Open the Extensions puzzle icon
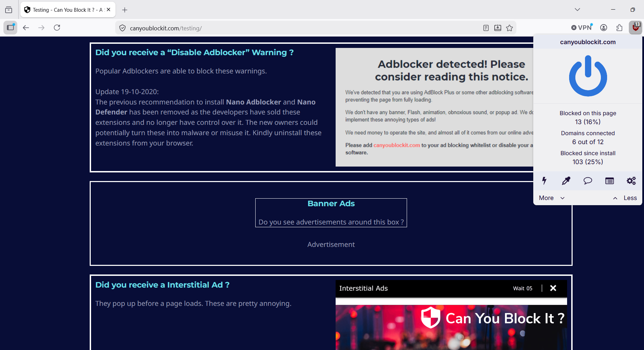644x350 pixels. click(620, 28)
